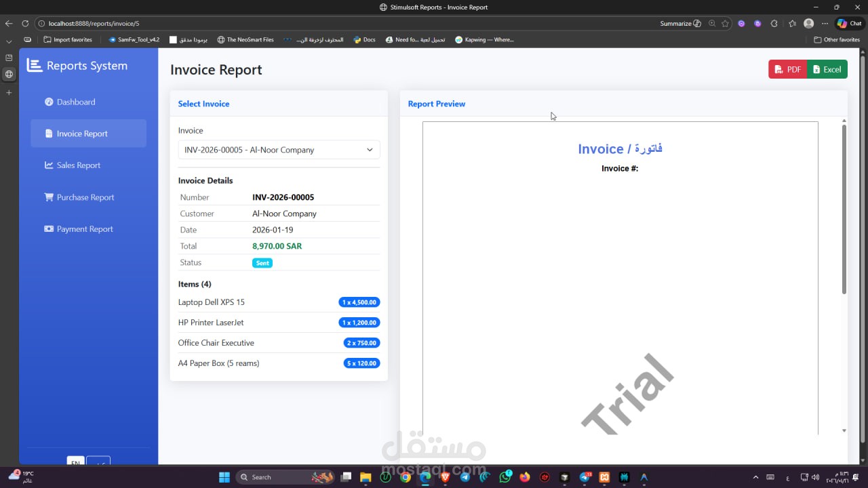Show hidden system tray icons chevron
Screen dimensions: 868x488
click(x=755, y=477)
